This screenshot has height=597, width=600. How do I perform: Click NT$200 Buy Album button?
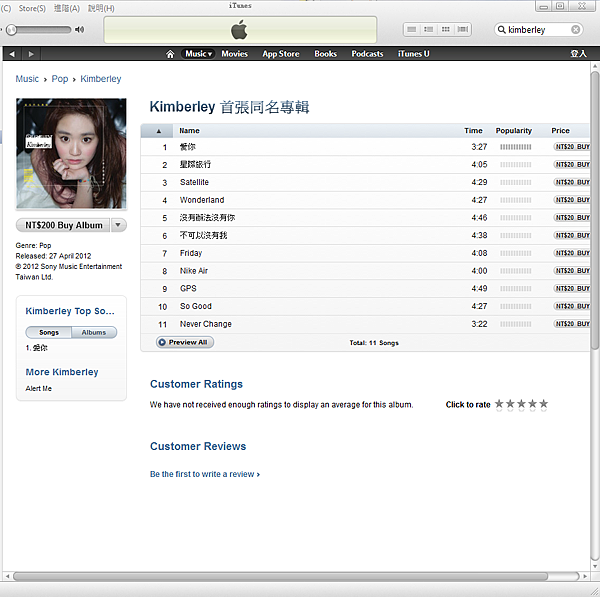(63, 225)
